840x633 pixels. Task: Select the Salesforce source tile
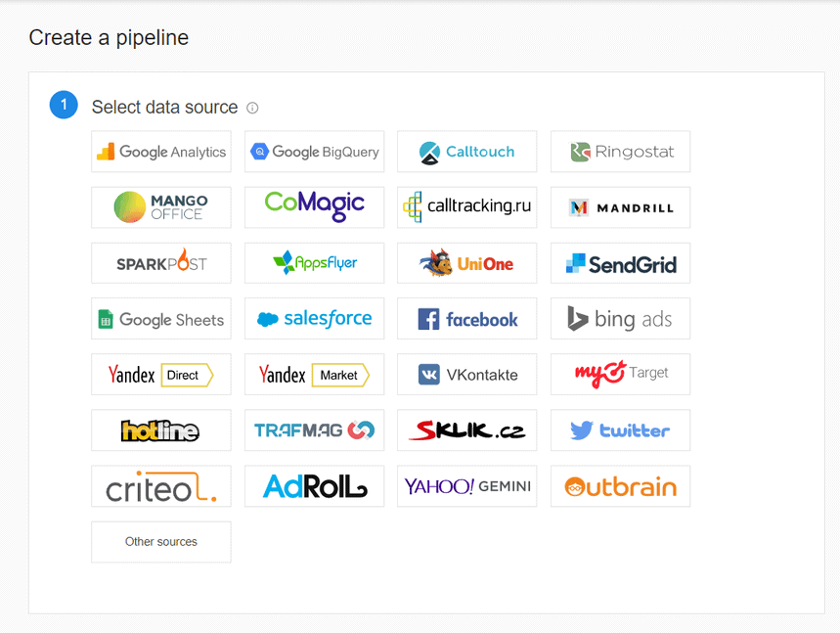[x=314, y=319]
